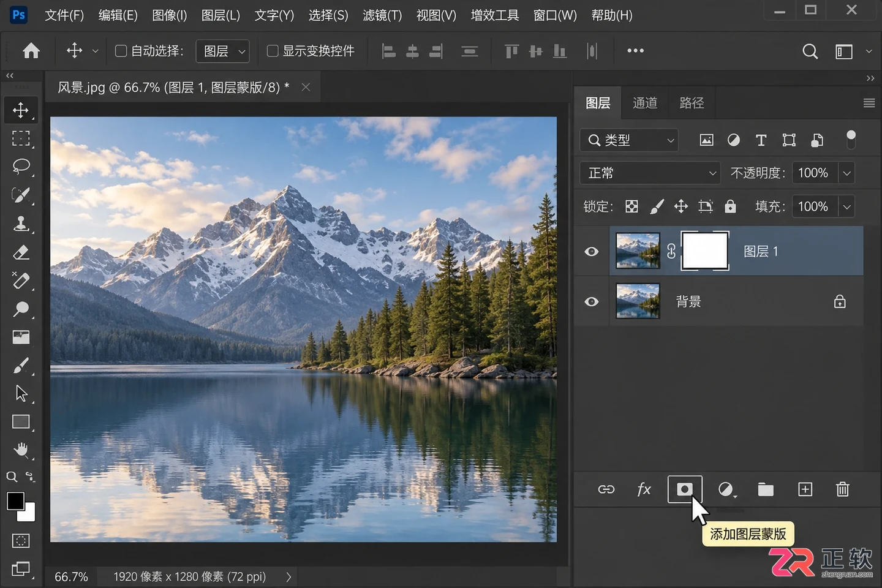
Task: Enable 自动选择 checkbox
Action: coord(121,51)
